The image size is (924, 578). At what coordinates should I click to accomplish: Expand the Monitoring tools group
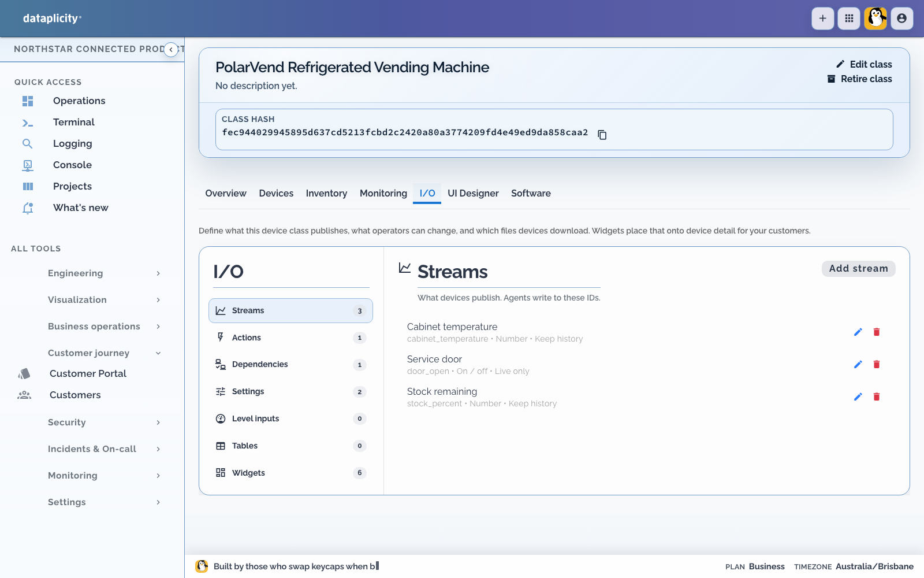(x=104, y=476)
